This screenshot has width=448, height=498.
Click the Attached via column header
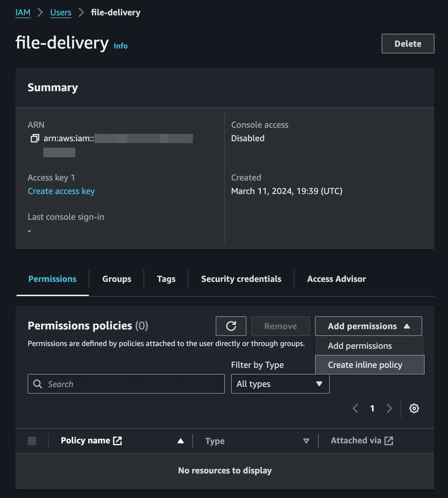356,441
